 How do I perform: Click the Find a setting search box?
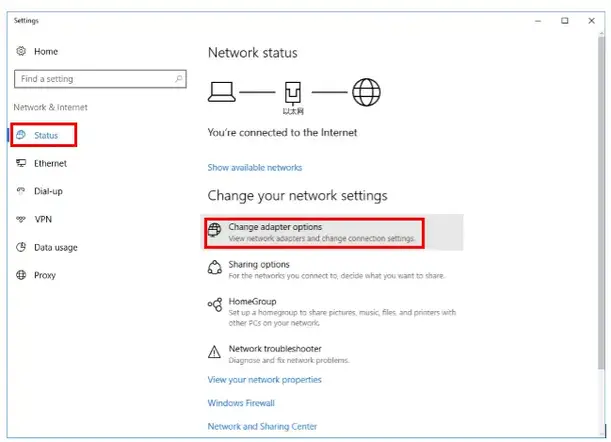(100, 79)
